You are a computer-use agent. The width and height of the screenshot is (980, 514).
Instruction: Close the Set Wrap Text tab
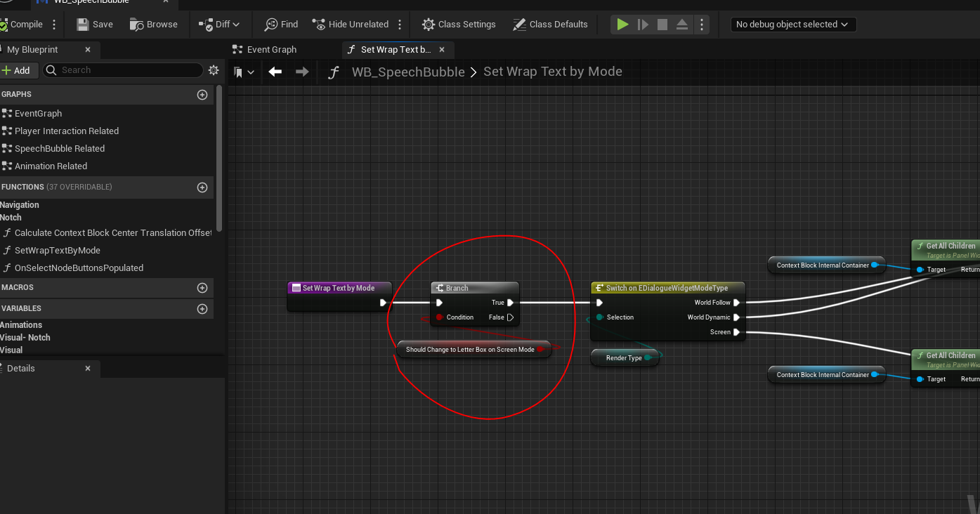[442, 50]
